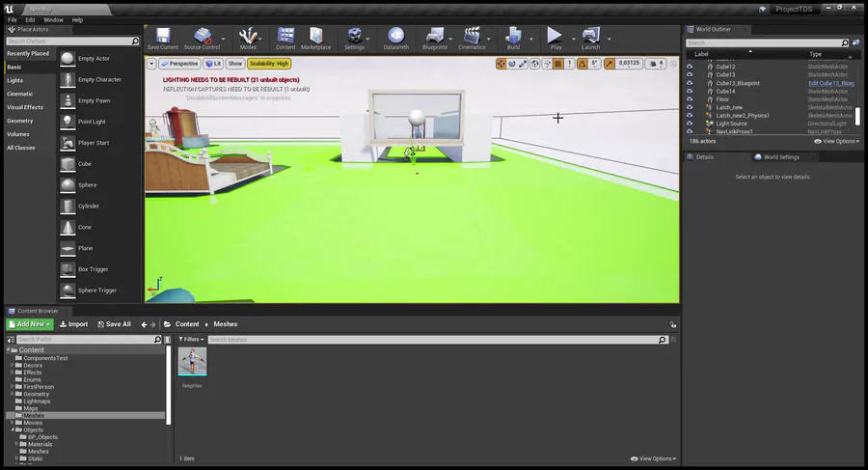This screenshot has height=470, width=868.
Task: Select the Lights category in Place Actors
Action: tap(14, 81)
